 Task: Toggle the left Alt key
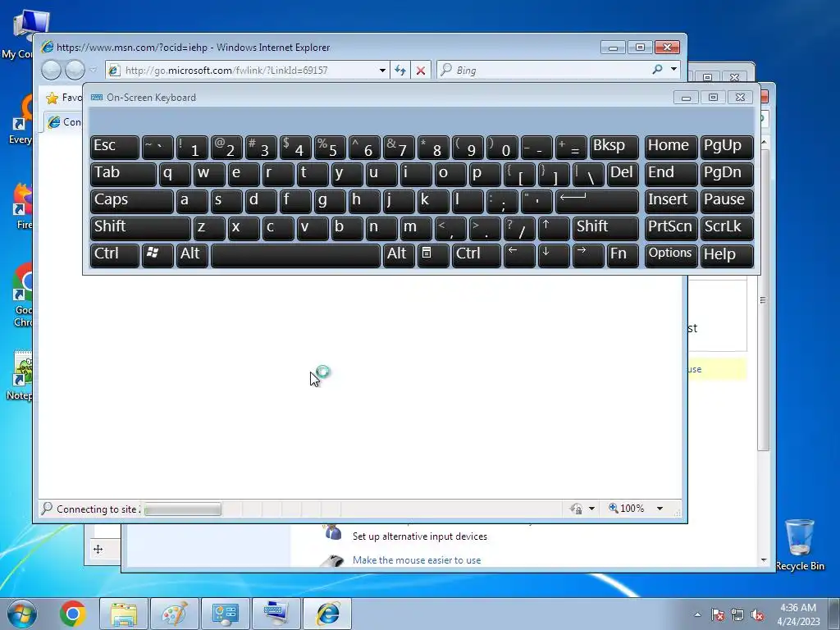pyautogui.click(x=192, y=255)
